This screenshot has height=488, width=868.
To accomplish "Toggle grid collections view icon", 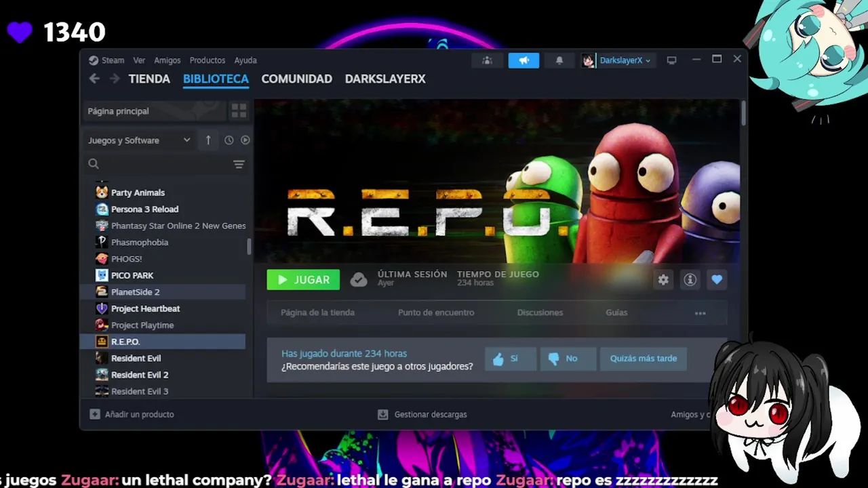I will (239, 110).
